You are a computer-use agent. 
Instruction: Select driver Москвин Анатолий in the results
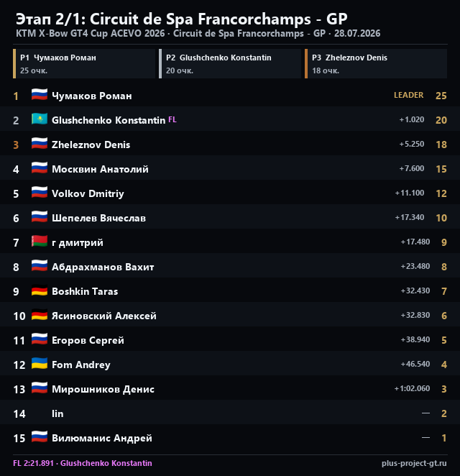(x=100, y=169)
